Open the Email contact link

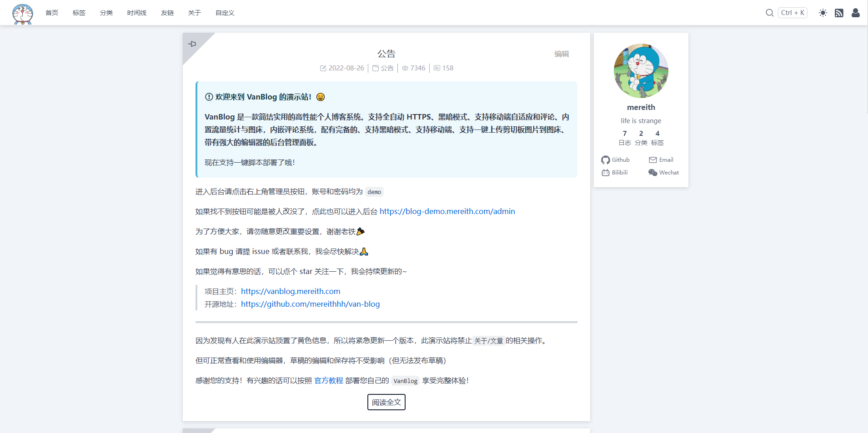pos(661,160)
